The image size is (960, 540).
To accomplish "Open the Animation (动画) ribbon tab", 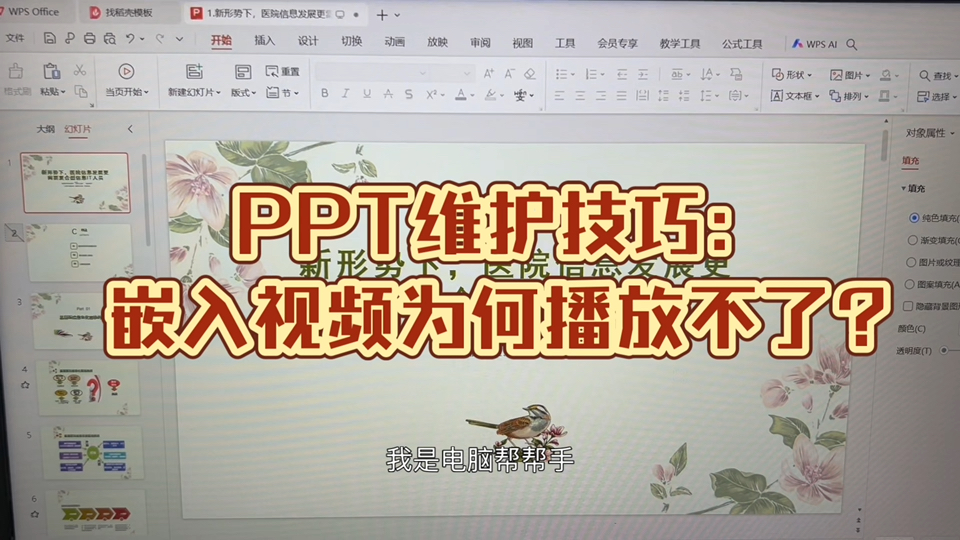I will pyautogui.click(x=394, y=42).
